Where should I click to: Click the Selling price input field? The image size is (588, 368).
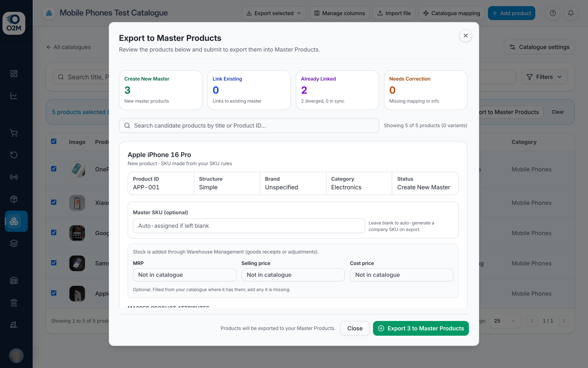[293, 275]
